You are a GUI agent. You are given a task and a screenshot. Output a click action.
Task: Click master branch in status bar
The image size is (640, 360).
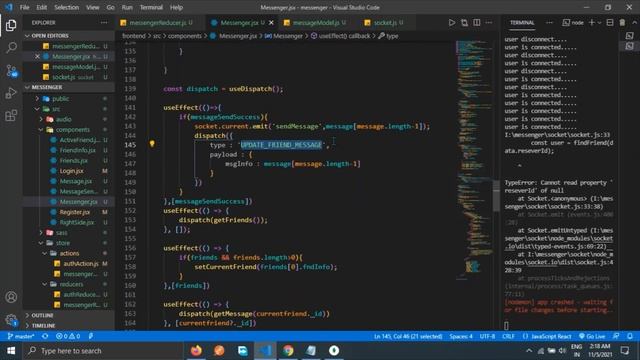coord(21,336)
